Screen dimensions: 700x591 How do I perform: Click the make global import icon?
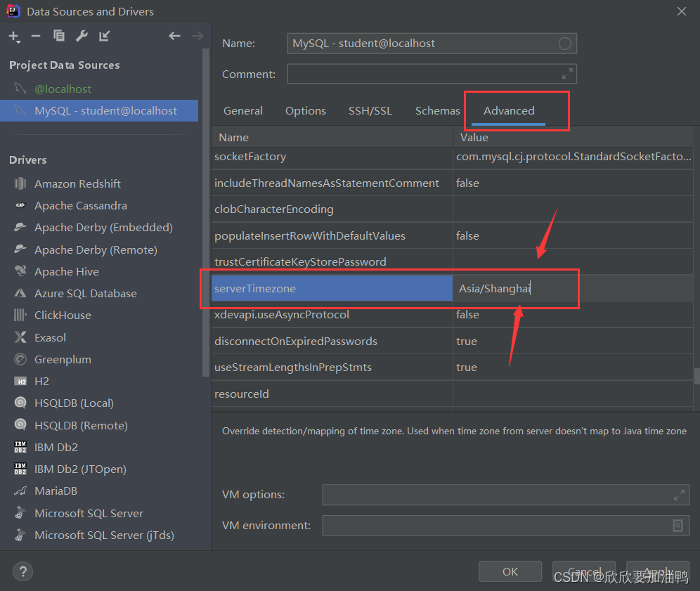coord(105,36)
